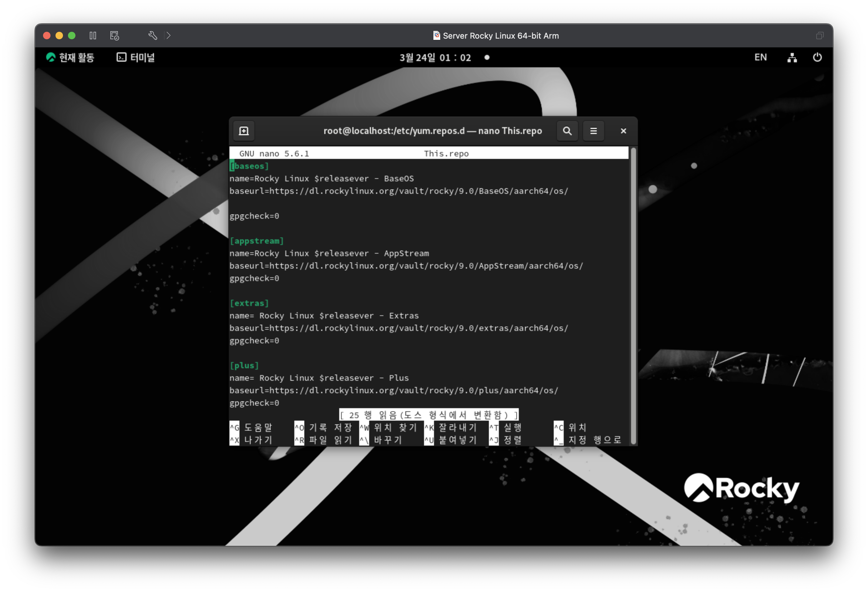Screen dimensions: 868x592
Task: Open the terminal search icon
Action: pyautogui.click(x=567, y=131)
